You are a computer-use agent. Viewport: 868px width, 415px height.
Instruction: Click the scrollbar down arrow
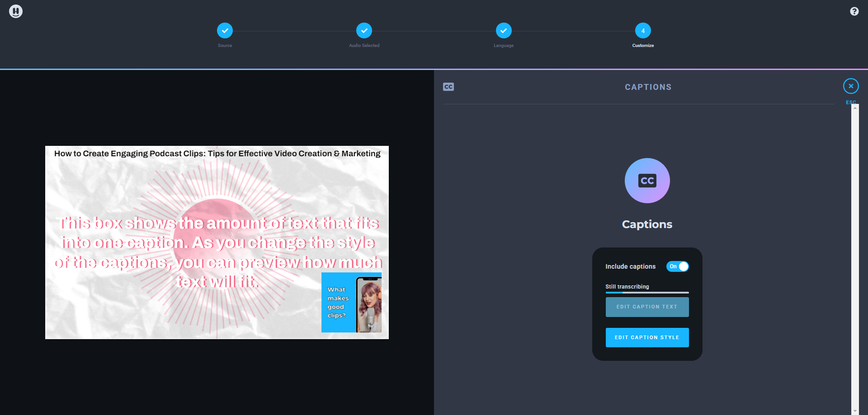click(855, 411)
